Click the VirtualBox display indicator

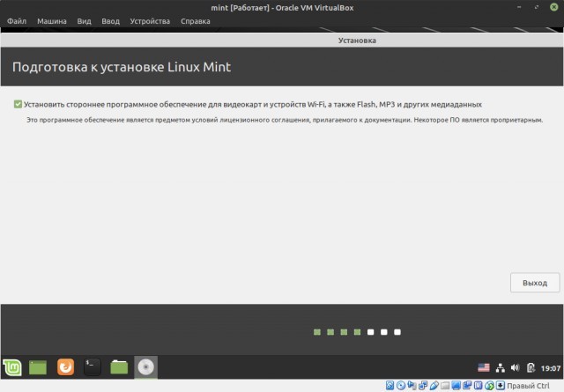456,386
